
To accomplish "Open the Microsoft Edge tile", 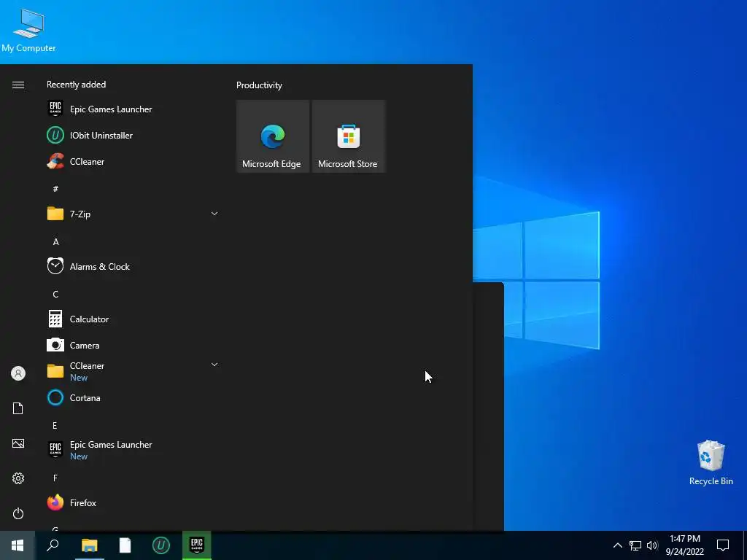I will (273, 136).
